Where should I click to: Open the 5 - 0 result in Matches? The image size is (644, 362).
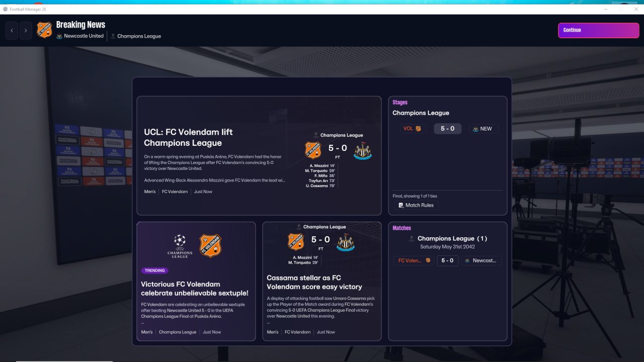click(447, 260)
